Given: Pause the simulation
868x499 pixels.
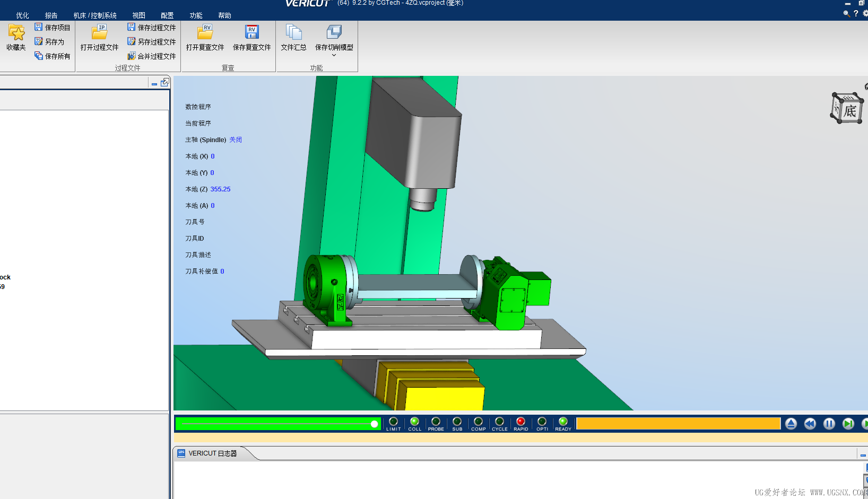Looking at the screenshot, I should coord(829,424).
